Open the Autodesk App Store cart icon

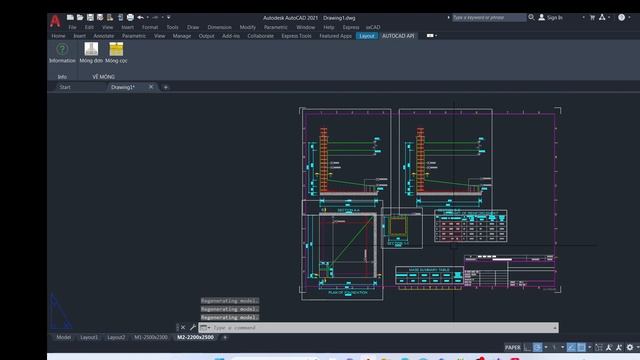[x=592, y=18]
